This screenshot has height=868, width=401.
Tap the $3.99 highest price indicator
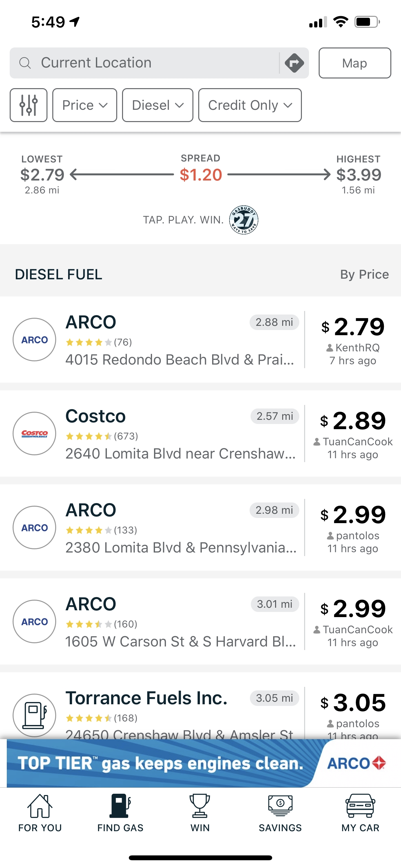[x=358, y=175]
